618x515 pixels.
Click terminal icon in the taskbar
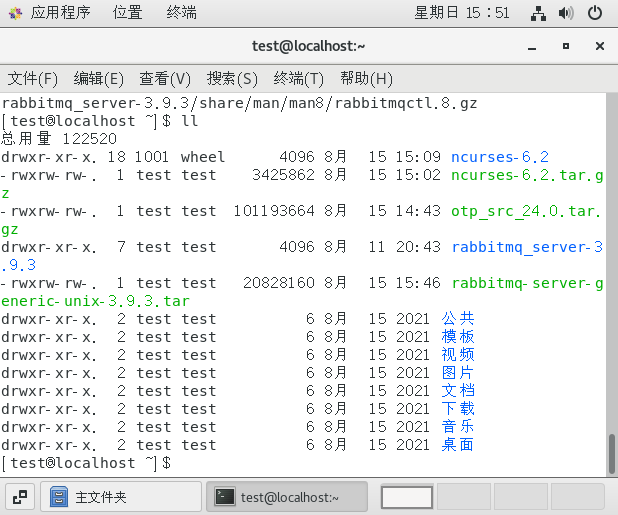225,497
